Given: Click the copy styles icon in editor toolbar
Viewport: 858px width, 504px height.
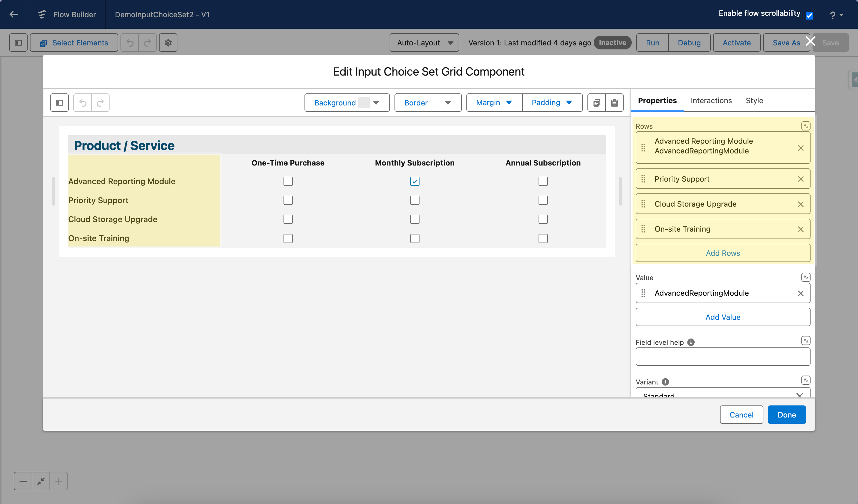Looking at the screenshot, I should [597, 103].
